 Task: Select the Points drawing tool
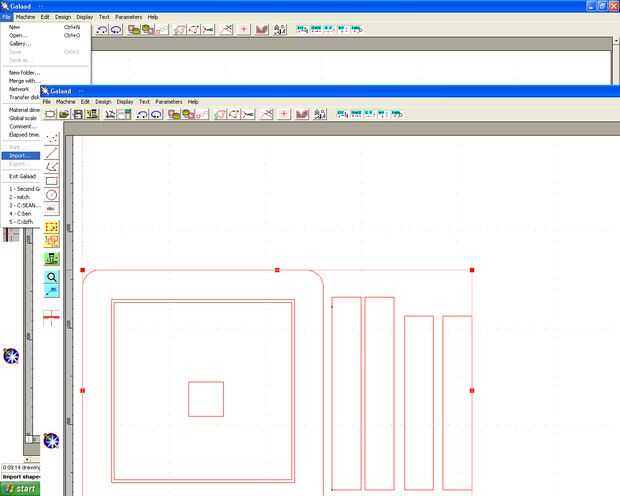coord(52,138)
